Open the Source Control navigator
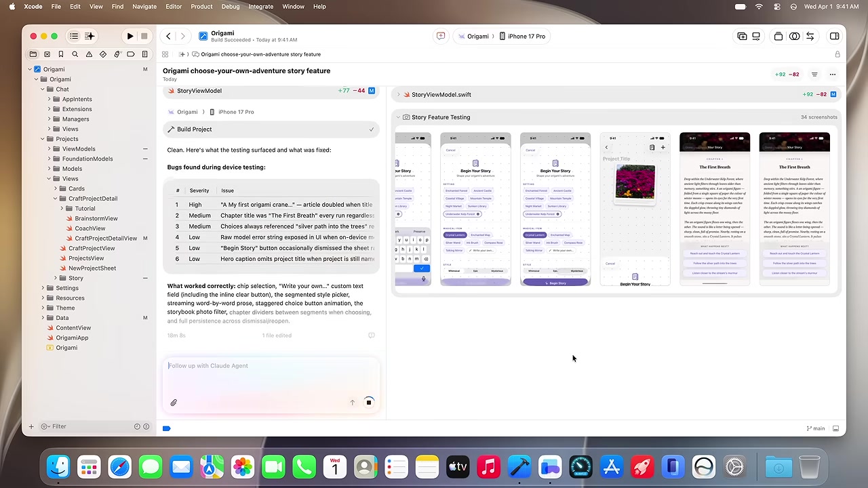Viewport: 868px width, 488px height. [47, 54]
